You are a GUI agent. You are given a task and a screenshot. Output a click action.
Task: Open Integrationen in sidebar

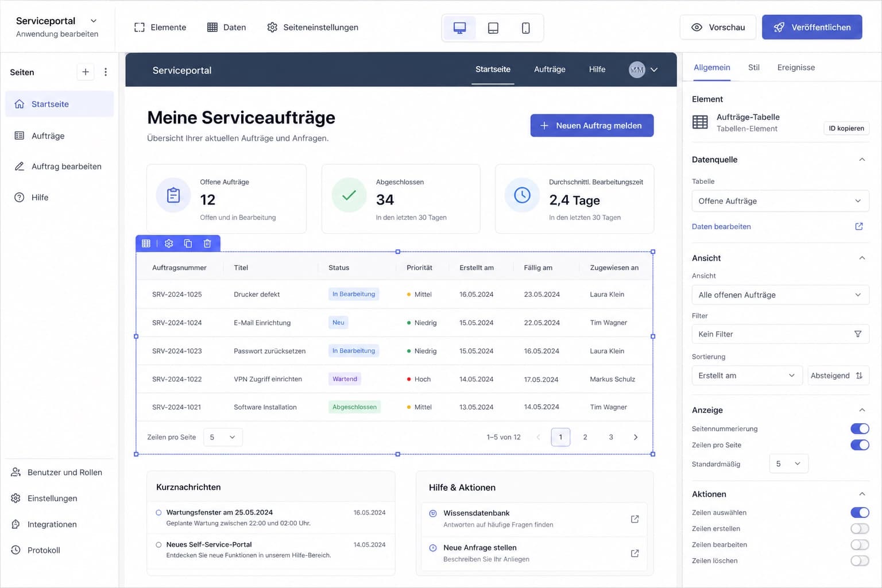[44, 524]
